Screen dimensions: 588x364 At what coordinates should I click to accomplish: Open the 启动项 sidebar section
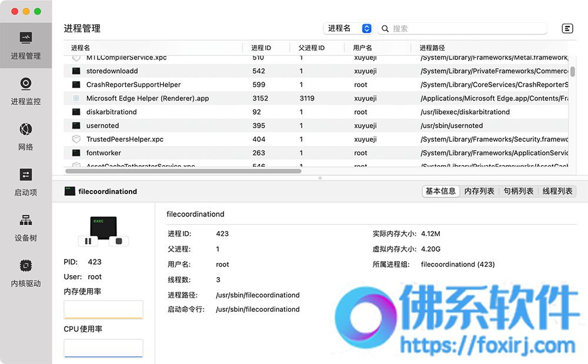click(26, 182)
